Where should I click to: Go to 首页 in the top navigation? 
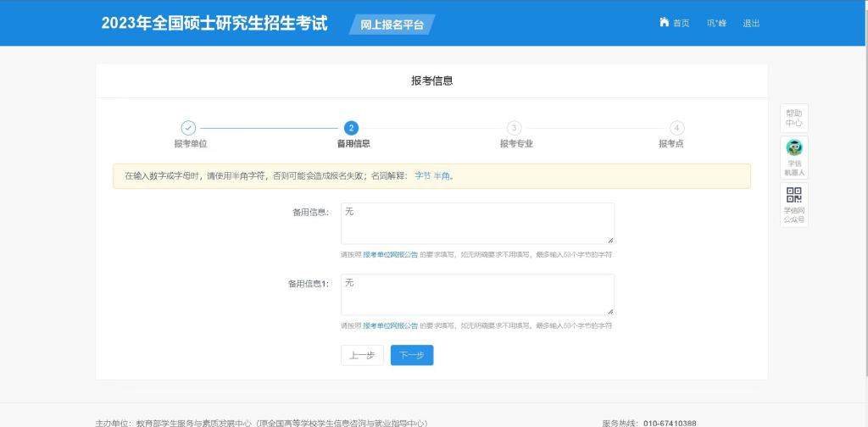coord(681,23)
